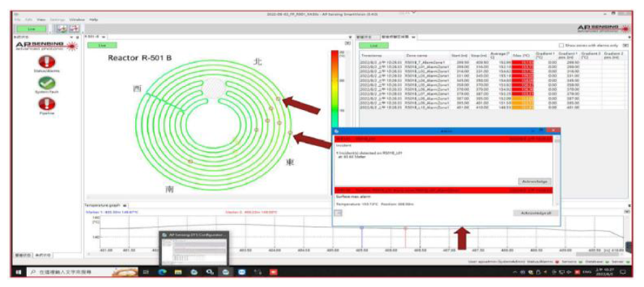The width and height of the screenshot is (644, 287).
Task: Click the red taskbar app icon
Action: point(273,272)
